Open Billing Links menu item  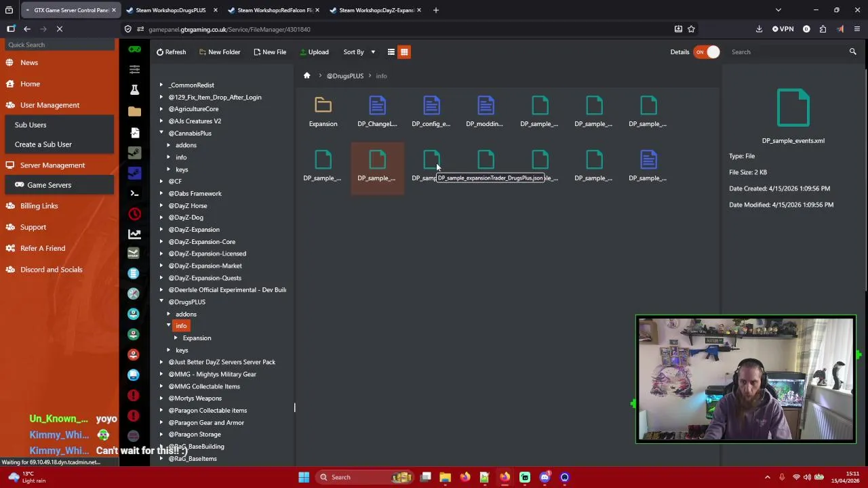pos(39,206)
